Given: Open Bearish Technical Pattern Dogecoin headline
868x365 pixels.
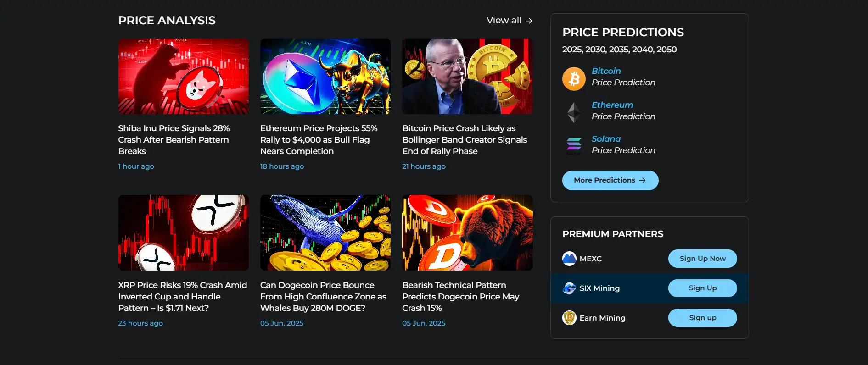Looking at the screenshot, I should 460,297.
